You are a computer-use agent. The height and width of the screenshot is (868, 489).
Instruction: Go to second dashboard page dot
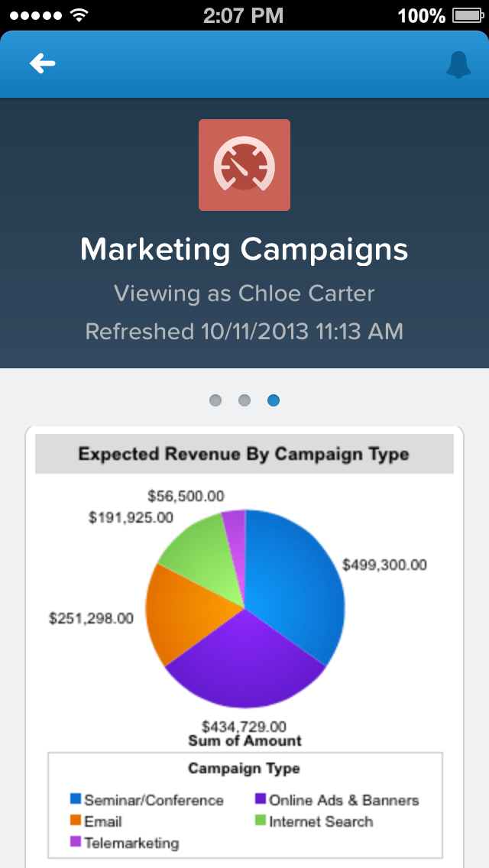click(244, 400)
